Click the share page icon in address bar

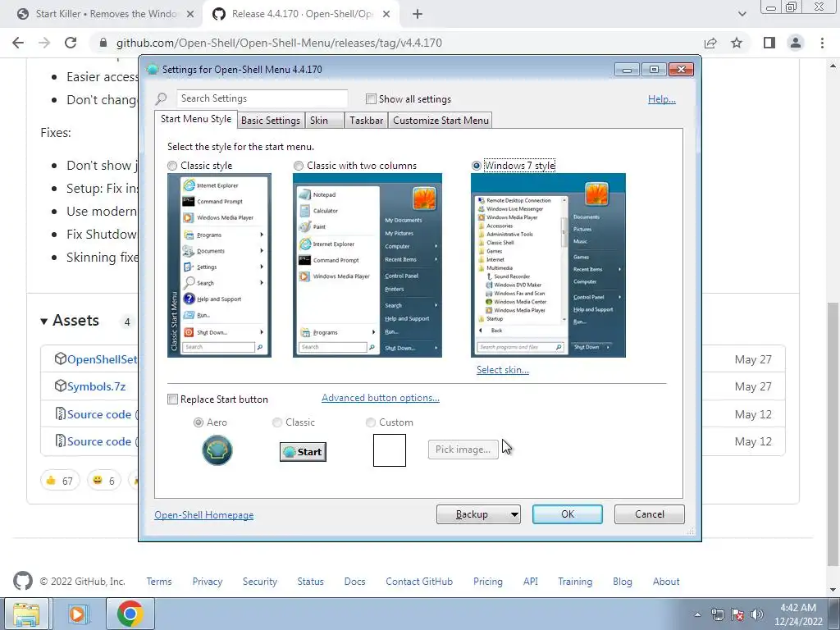point(710,43)
